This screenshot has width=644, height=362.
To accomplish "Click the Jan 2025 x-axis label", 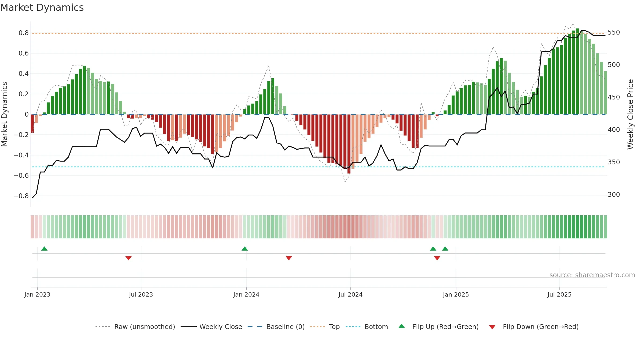I will coord(456,294).
